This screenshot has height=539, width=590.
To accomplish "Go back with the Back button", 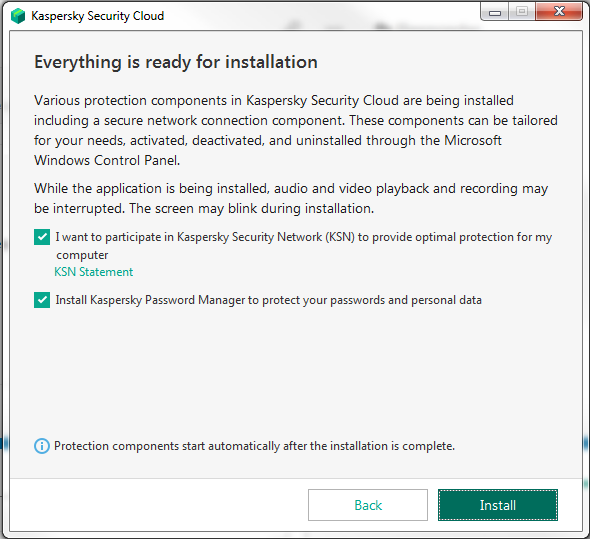I will (368, 505).
